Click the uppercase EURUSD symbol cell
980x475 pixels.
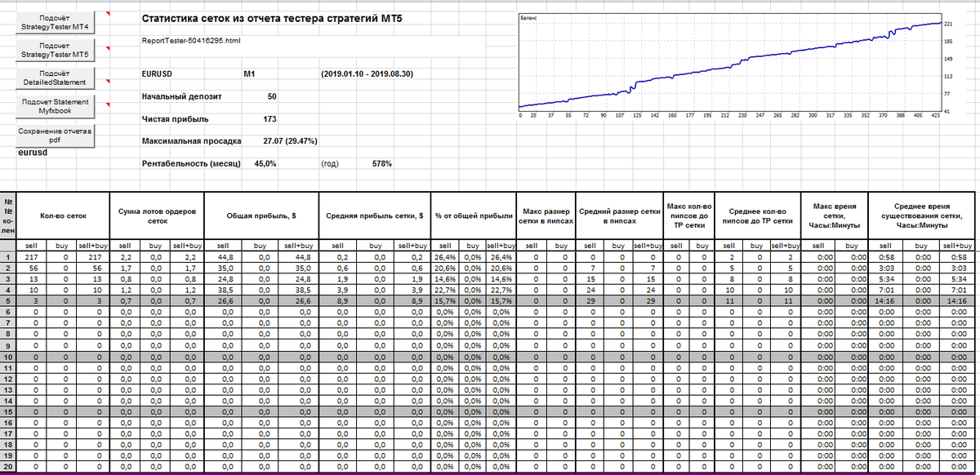[158, 74]
